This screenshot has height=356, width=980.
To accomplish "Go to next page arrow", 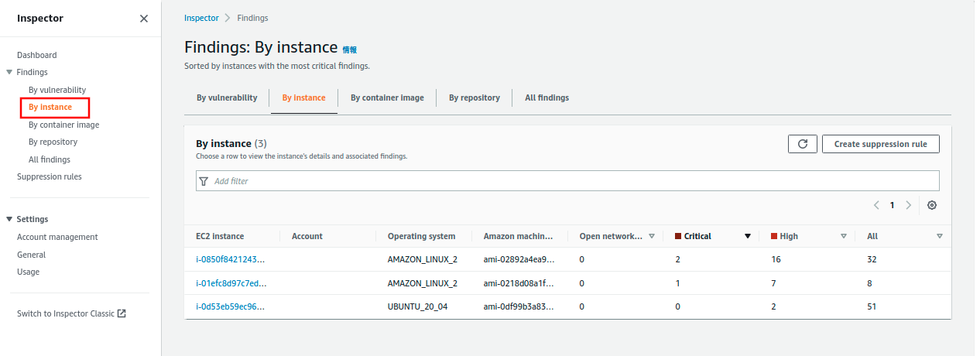I will click(x=909, y=205).
